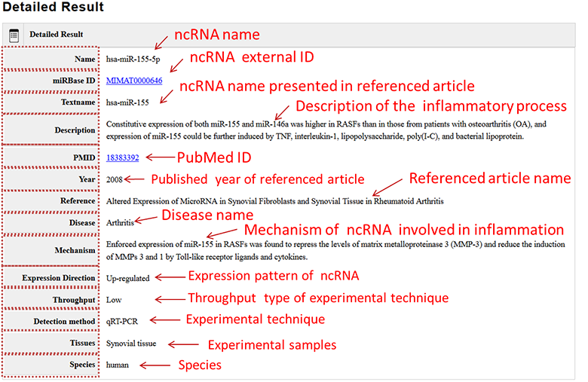This screenshot has height=382, width=588.
Task: Click the description text starting 'Constitutive expression'
Action: pyautogui.click(x=326, y=130)
